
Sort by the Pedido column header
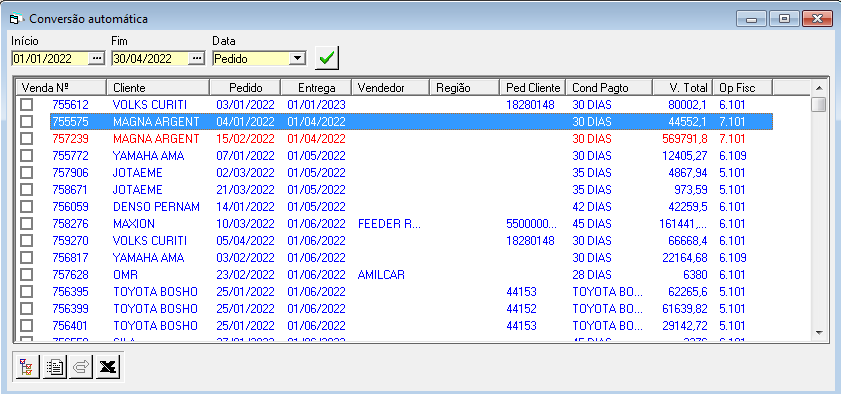tap(245, 87)
